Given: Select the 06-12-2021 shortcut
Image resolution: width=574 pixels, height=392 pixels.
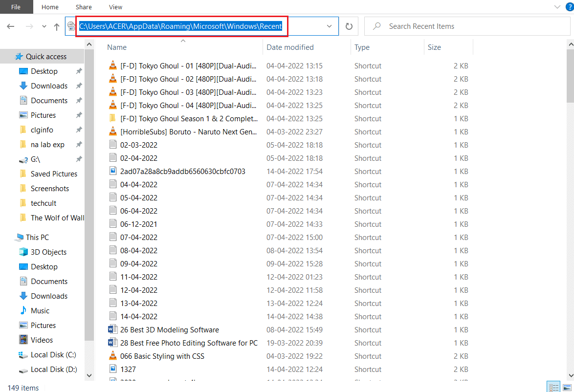Looking at the screenshot, I should [x=139, y=224].
